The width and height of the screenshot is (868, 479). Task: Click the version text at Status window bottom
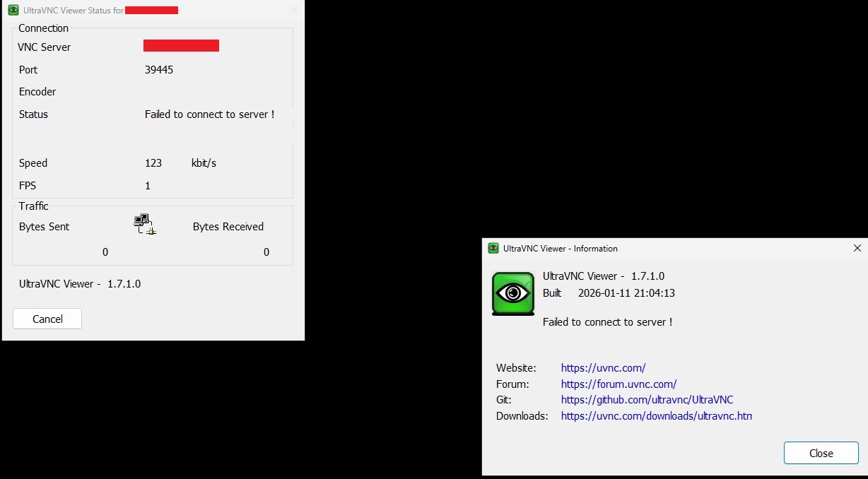pos(80,284)
